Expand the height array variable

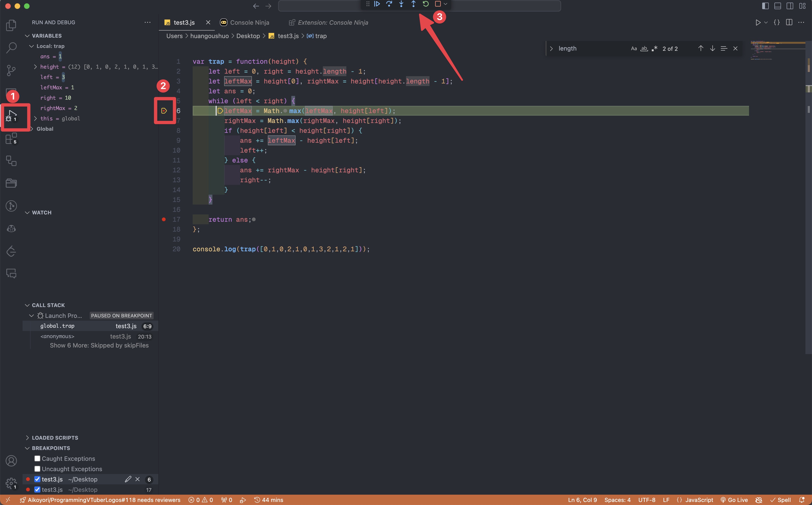point(35,67)
